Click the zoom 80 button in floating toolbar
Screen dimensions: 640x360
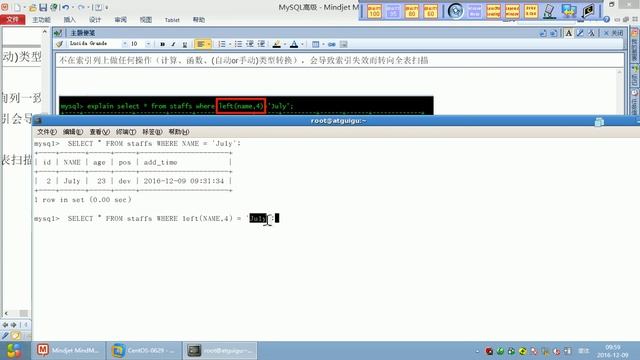(412, 11)
